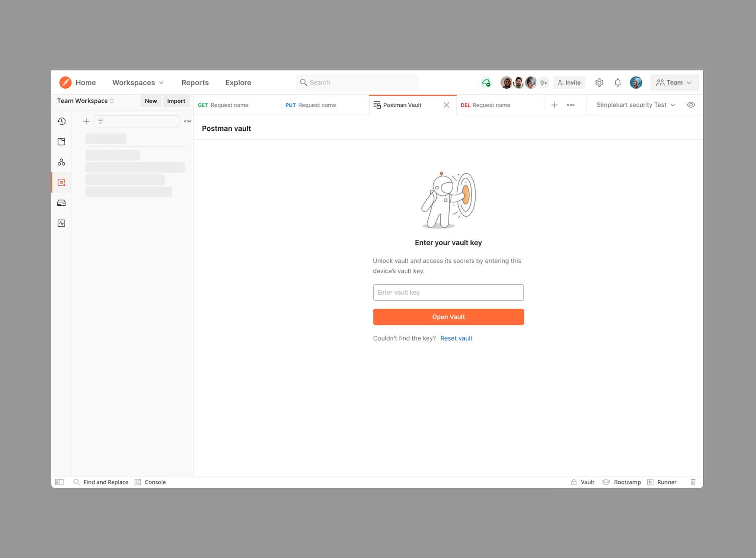Open sidebar more options ellipsis
Viewport: 756px width, 558px height.
click(188, 121)
